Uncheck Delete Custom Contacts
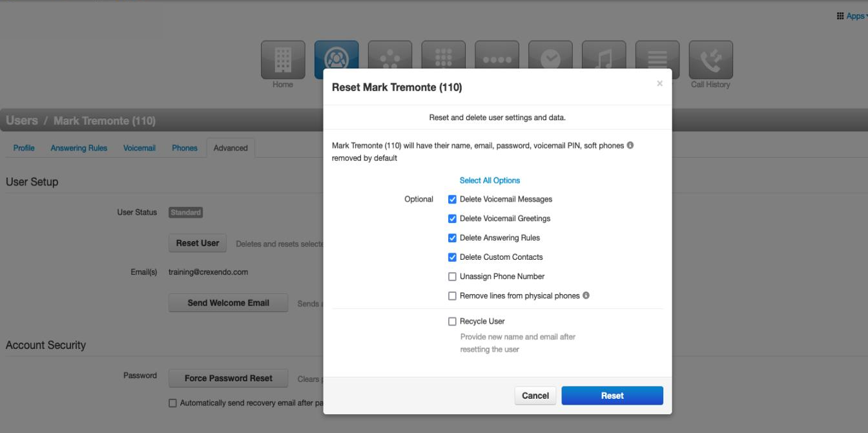 [452, 257]
